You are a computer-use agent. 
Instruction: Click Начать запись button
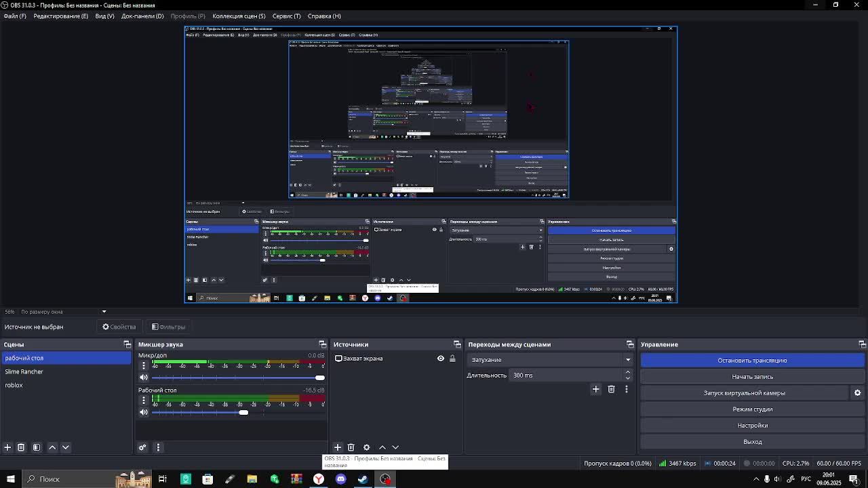click(753, 377)
